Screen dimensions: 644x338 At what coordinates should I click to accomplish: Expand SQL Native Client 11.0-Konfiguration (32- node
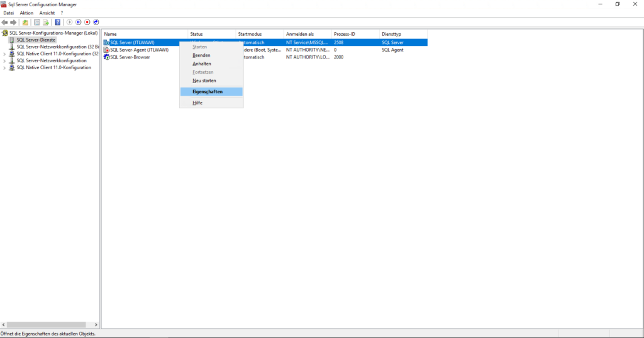(4, 54)
